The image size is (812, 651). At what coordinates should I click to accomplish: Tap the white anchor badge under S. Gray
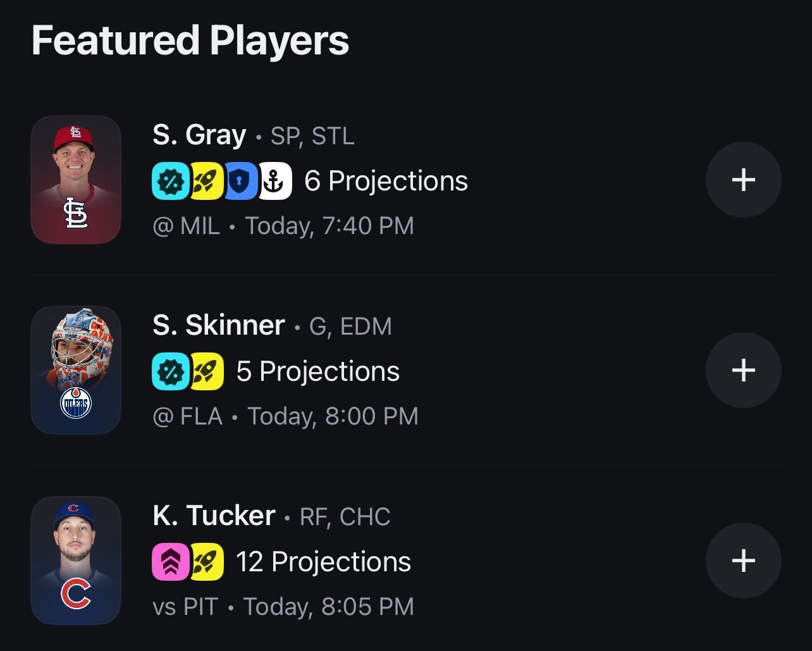pyautogui.click(x=274, y=181)
